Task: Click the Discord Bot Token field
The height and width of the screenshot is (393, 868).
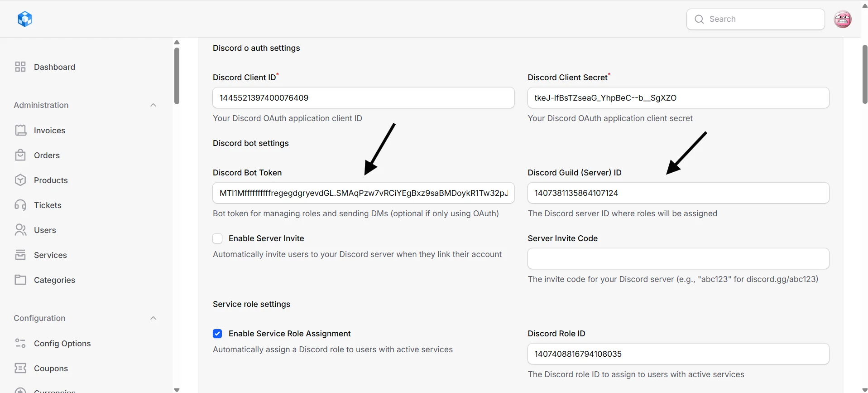Action: 363,193
